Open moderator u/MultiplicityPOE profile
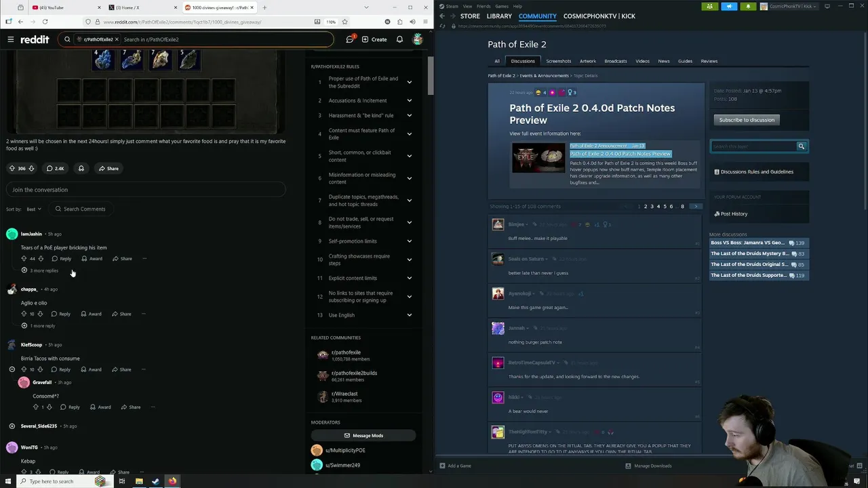 (x=344, y=450)
